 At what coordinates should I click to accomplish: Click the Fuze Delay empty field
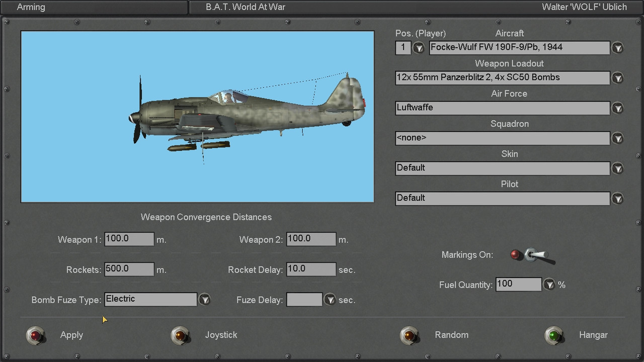point(304,299)
